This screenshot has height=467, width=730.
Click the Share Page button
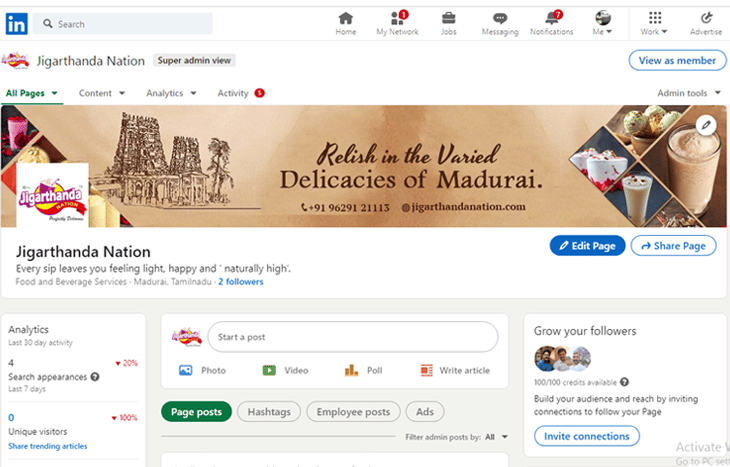[673, 246]
